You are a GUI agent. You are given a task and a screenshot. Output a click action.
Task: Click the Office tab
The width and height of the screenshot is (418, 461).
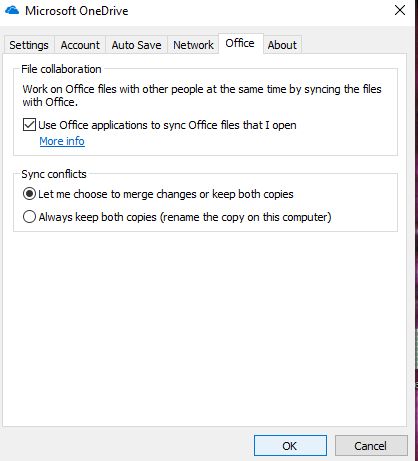[x=240, y=43]
